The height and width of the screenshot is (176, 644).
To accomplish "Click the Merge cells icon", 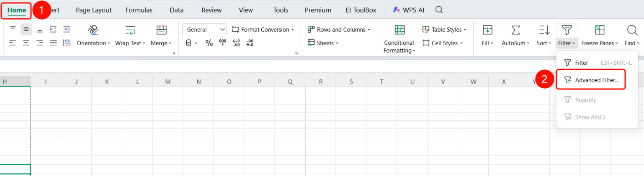I will tap(161, 30).
